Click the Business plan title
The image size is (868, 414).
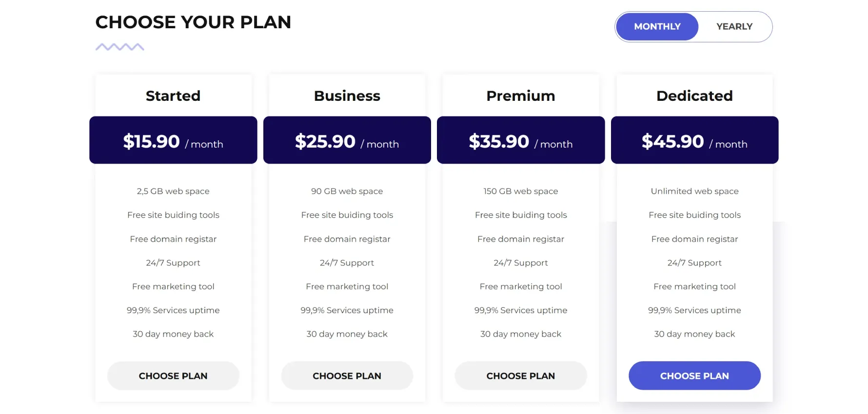point(347,96)
